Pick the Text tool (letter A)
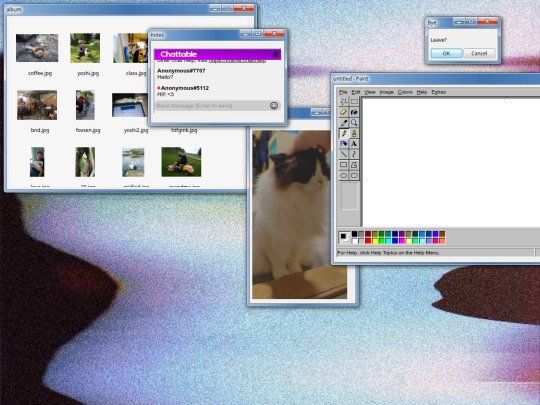Image resolution: width=540 pixels, height=405 pixels. [354, 144]
